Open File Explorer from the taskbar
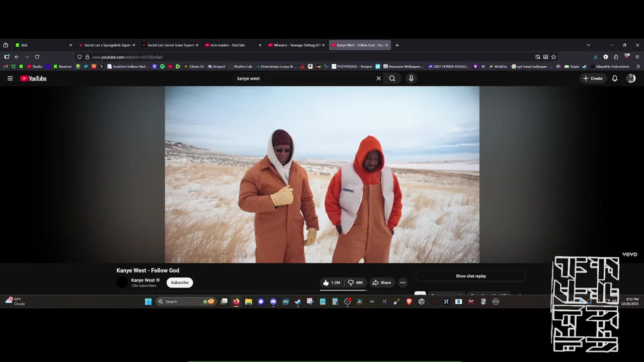 point(249,302)
